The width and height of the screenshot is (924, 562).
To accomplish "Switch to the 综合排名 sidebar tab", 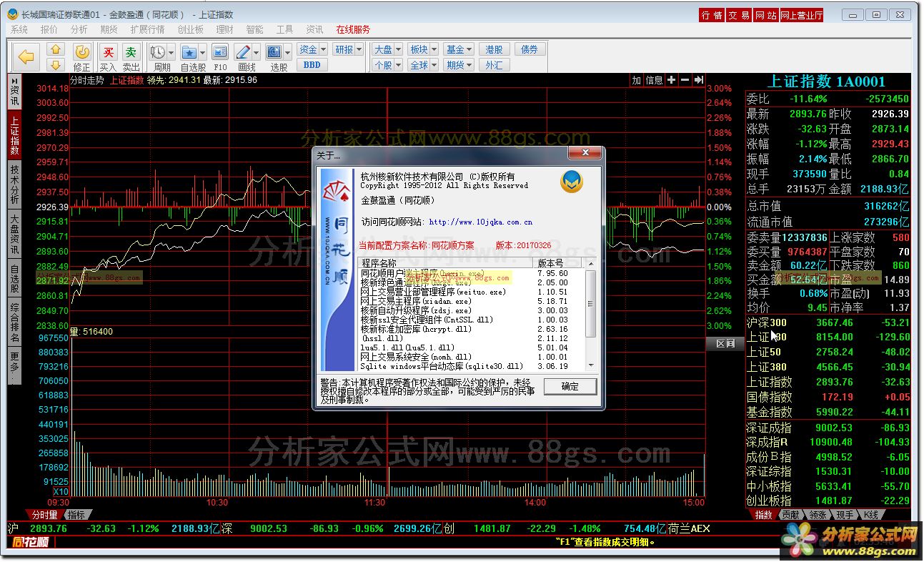I will [14, 322].
